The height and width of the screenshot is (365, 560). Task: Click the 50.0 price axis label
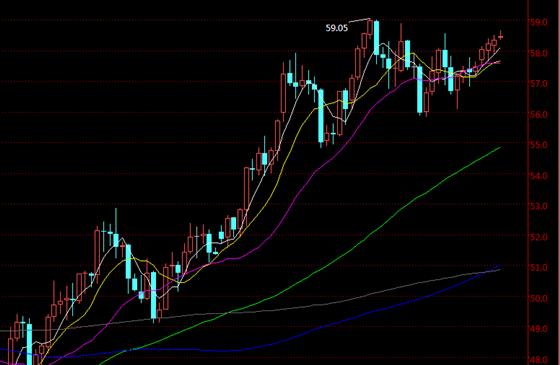point(539,298)
